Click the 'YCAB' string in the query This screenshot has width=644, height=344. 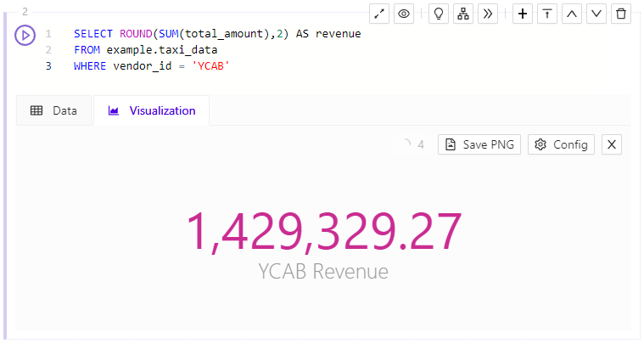point(210,65)
